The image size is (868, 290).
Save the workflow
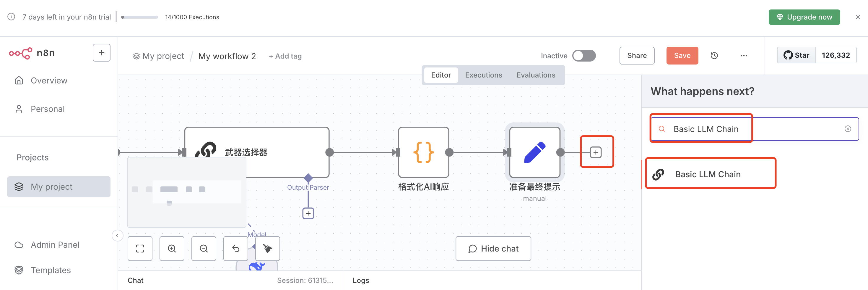[x=682, y=56]
